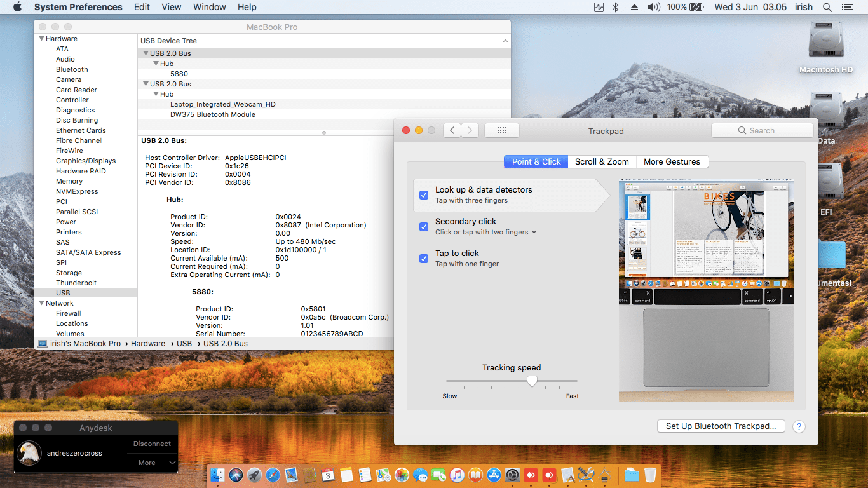The image size is (868, 488).
Task: Uncheck Look up & data detectors
Action: (424, 194)
